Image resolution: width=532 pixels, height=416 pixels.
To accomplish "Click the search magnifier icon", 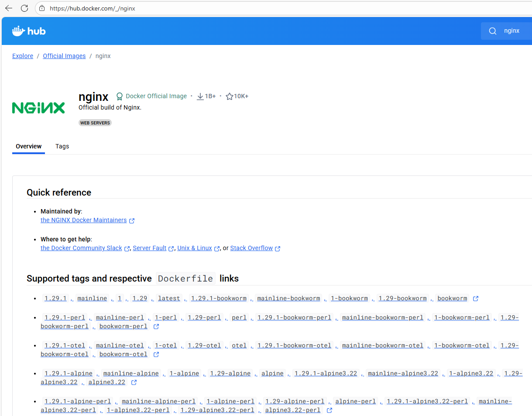I will [493, 31].
